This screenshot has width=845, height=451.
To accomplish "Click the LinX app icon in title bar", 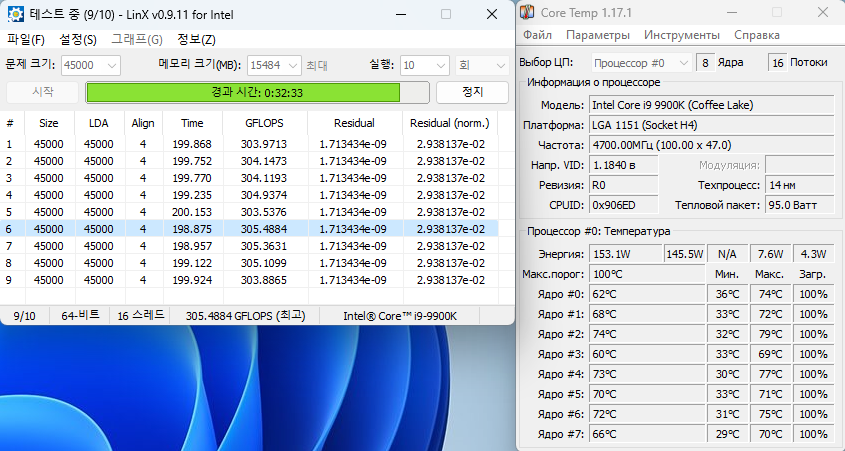I will coord(17,15).
